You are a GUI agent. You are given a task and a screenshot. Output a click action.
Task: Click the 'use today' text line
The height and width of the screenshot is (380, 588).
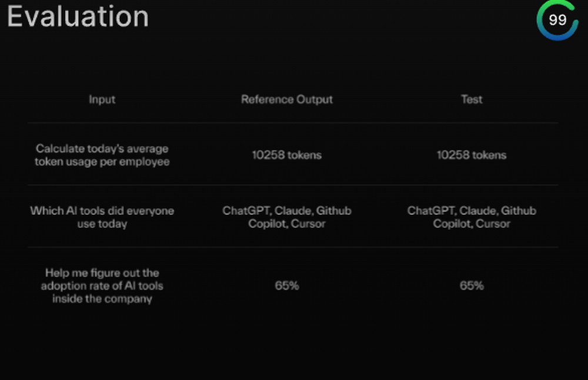pyautogui.click(x=102, y=224)
